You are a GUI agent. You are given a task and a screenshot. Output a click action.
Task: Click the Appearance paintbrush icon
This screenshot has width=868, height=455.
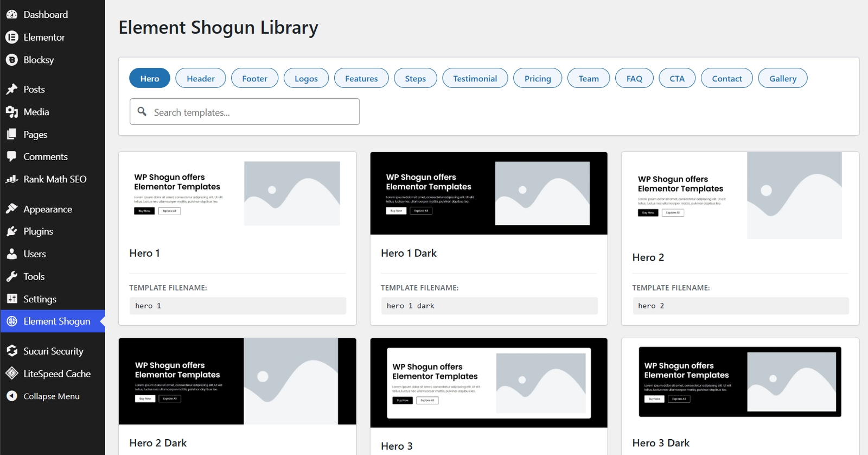point(12,209)
